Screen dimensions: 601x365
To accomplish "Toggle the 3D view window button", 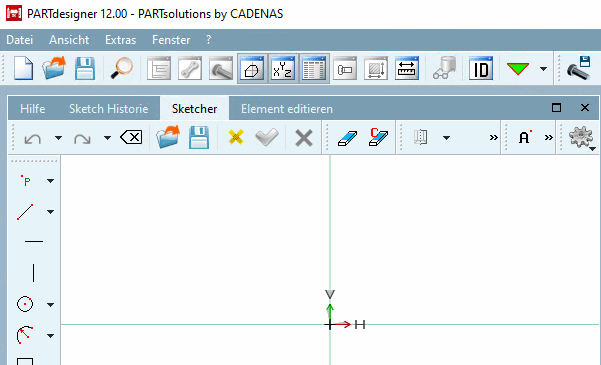I will [x=252, y=68].
